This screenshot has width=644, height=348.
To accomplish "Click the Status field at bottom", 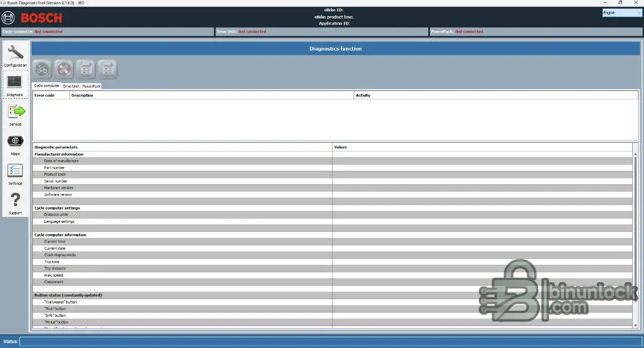I will pyautogui.click(x=331, y=342).
